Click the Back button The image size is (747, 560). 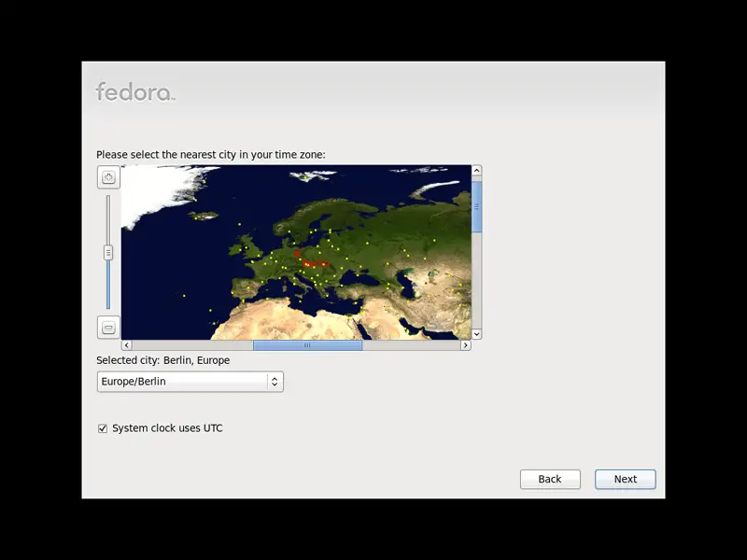click(x=550, y=479)
